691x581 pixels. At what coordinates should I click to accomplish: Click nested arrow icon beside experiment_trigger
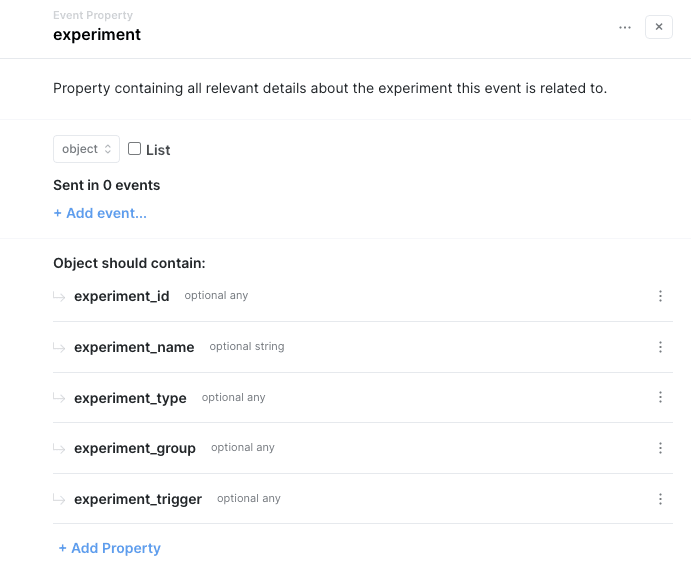click(60, 499)
